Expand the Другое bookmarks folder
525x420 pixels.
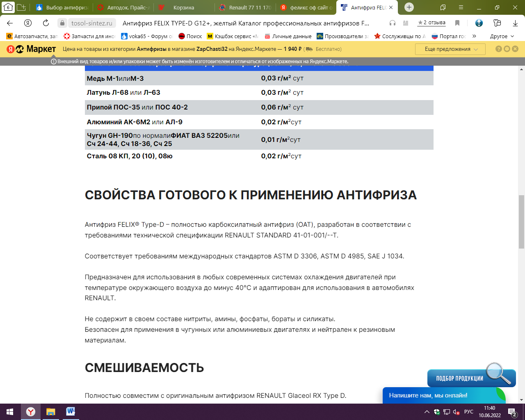[502, 36]
